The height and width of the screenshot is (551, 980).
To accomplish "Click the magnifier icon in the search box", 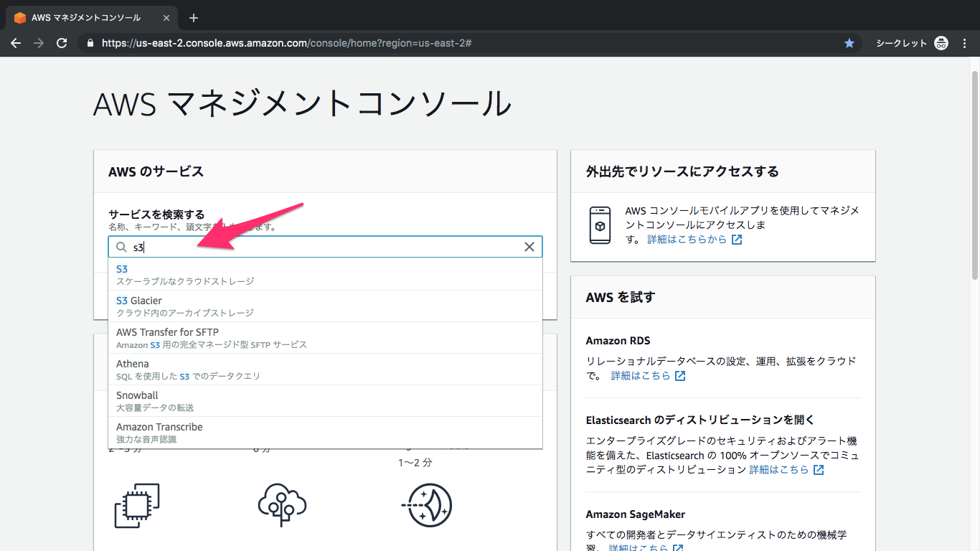I will pyautogui.click(x=121, y=247).
